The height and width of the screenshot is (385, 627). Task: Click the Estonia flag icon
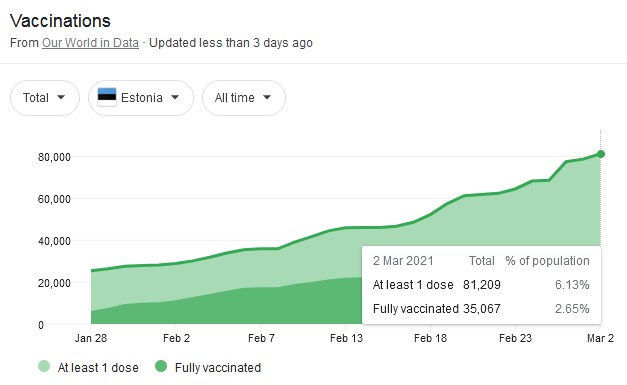point(107,97)
